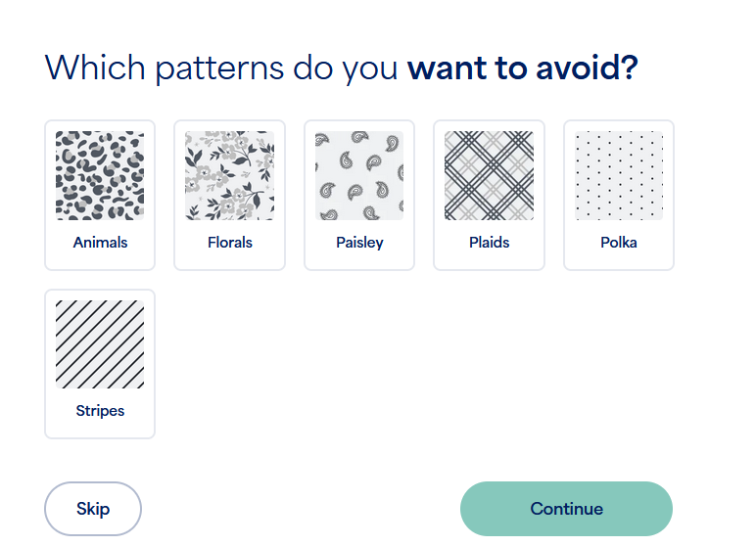Click the bottom edge of Stripes card

100,437
